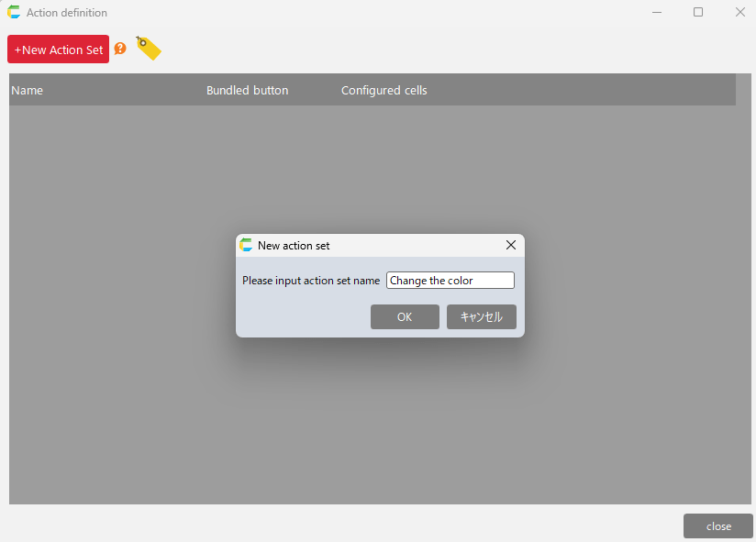Click the empty action set list area
756x542 pixels.
point(367,422)
